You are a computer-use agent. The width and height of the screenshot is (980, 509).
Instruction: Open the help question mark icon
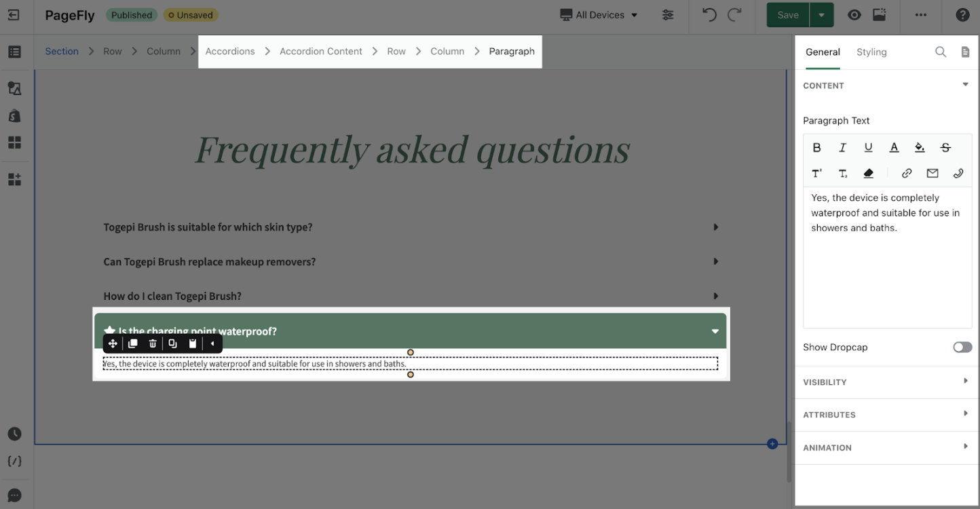point(962,15)
